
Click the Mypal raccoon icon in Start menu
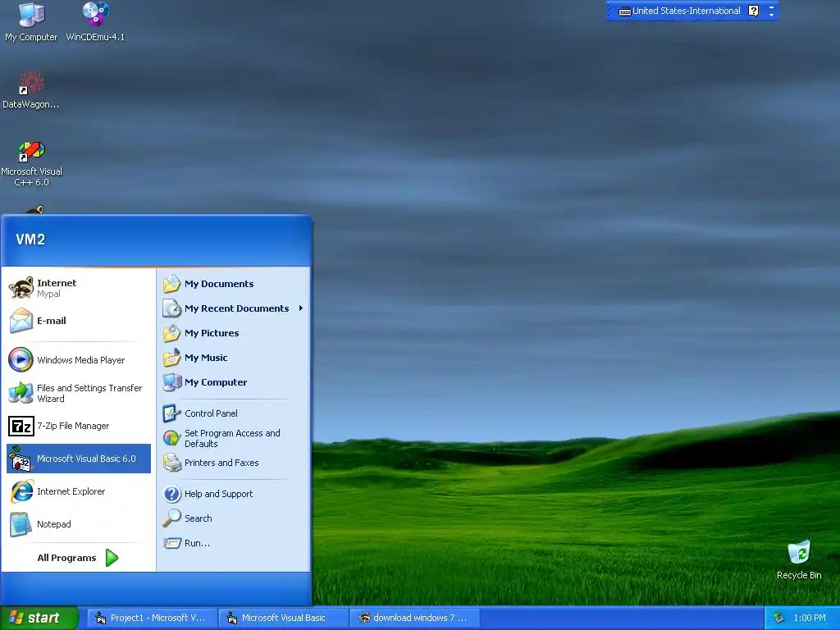[x=21, y=288]
